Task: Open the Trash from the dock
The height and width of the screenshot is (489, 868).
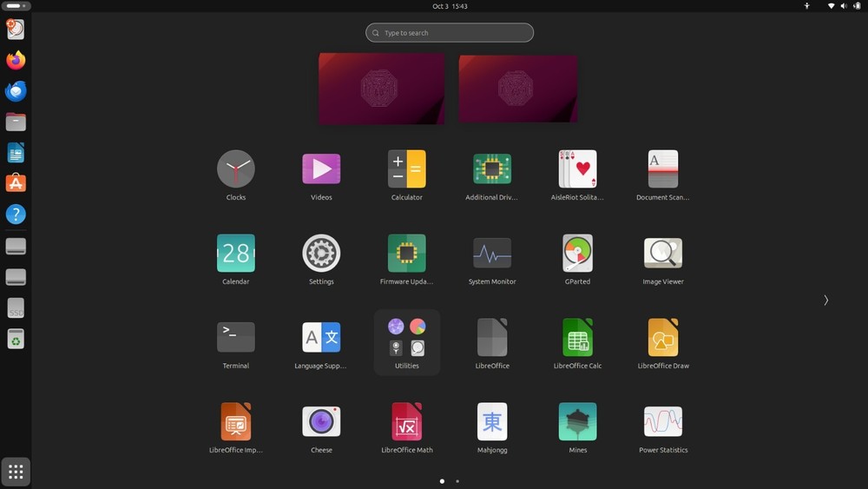Action: coord(16,339)
